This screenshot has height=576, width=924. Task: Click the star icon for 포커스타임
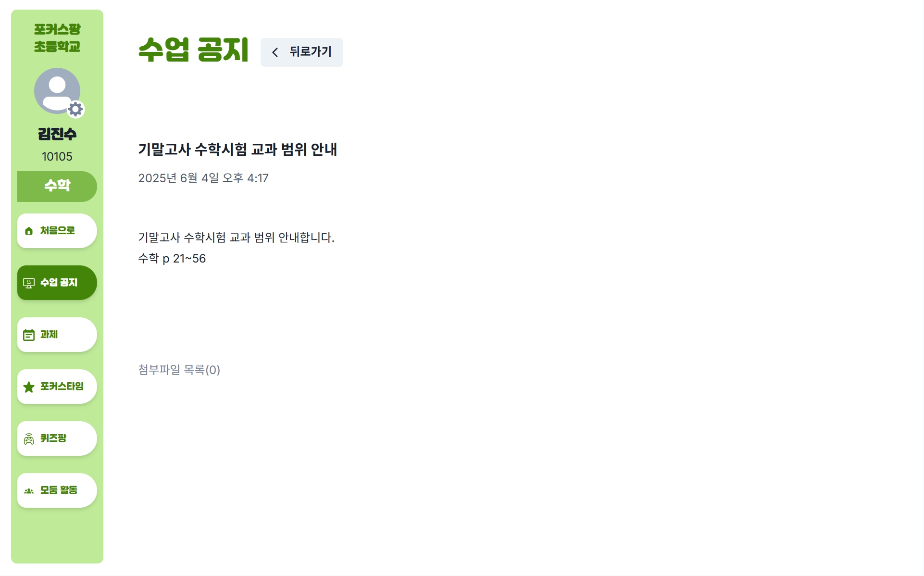pos(29,387)
